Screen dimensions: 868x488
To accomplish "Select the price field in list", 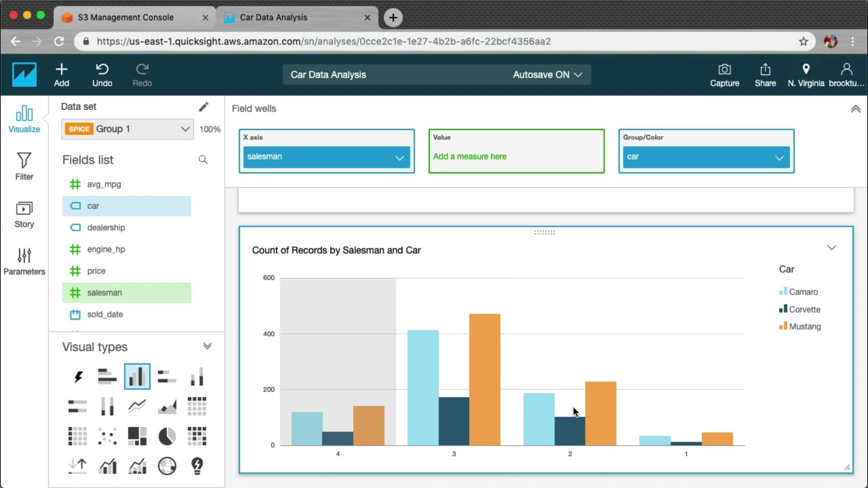I will point(96,271).
